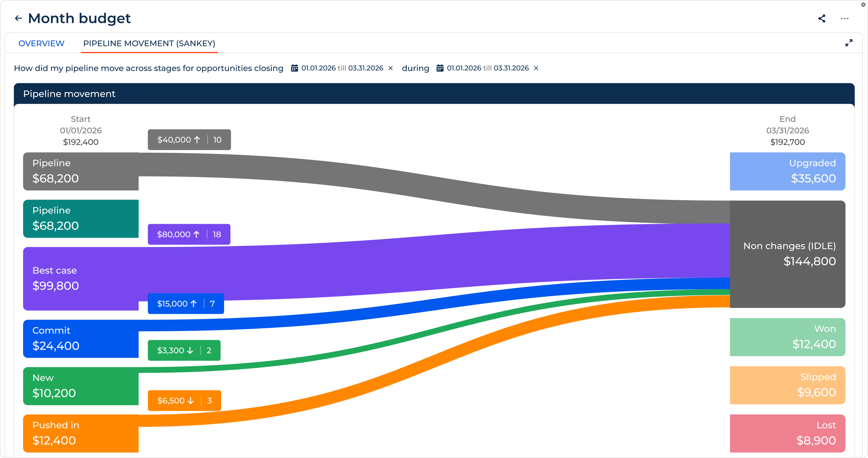
Task: Click the Lost $8,900 end node
Action: click(787, 433)
